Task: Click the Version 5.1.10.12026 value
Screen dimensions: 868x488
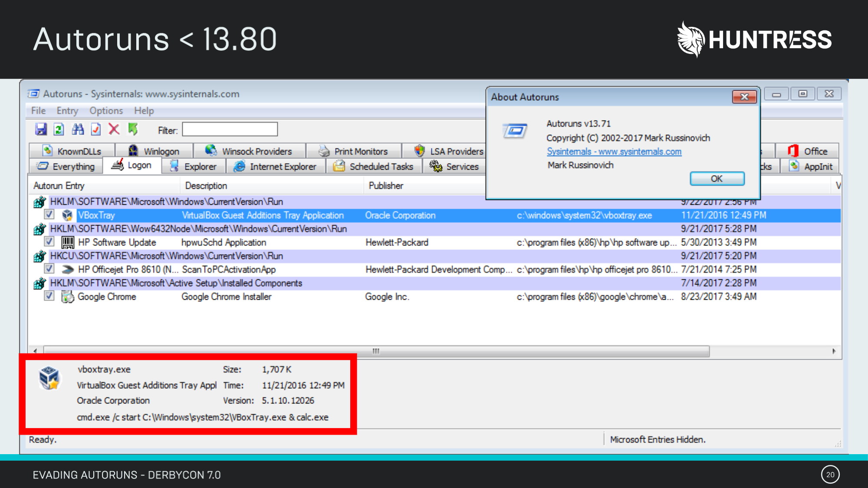Action: [x=288, y=401]
